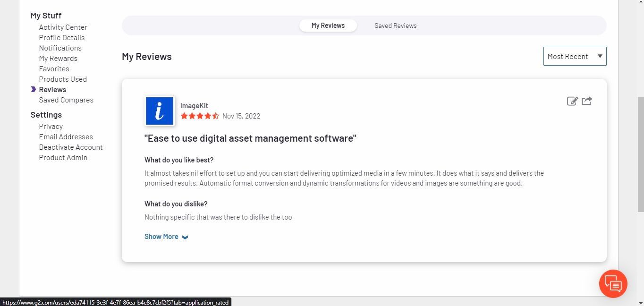This screenshot has width=644, height=306.
Task: Click the Nov 15, 2022 review date
Action: pyautogui.click(x=241, y=116)
